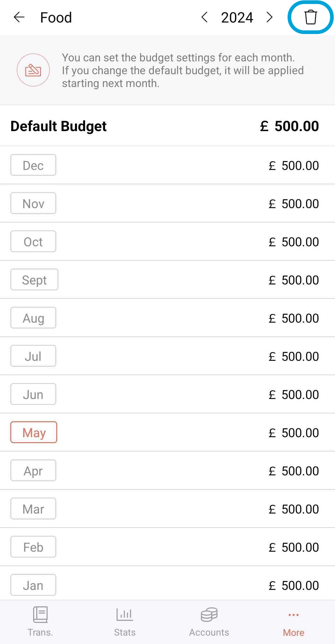Click the 2024 year label
Viewport: 335px width, 644px height.
(x=237, y=18)
